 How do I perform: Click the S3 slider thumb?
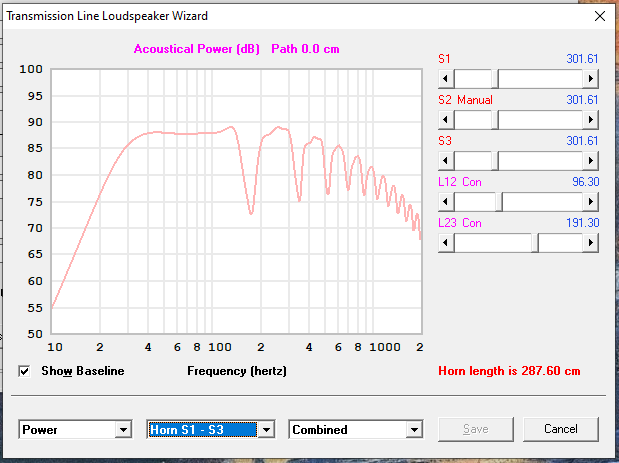pyautogui.click(x=495, y=161)
